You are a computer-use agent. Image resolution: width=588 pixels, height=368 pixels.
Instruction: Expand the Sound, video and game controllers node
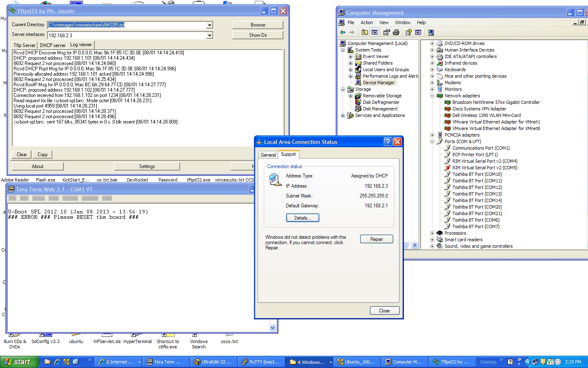pos(432,246)
